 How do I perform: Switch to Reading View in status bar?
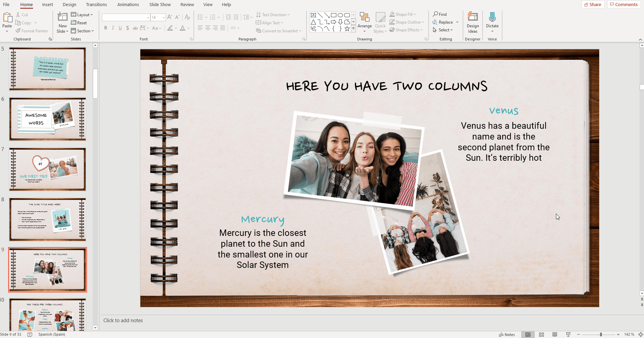[555, 335]
